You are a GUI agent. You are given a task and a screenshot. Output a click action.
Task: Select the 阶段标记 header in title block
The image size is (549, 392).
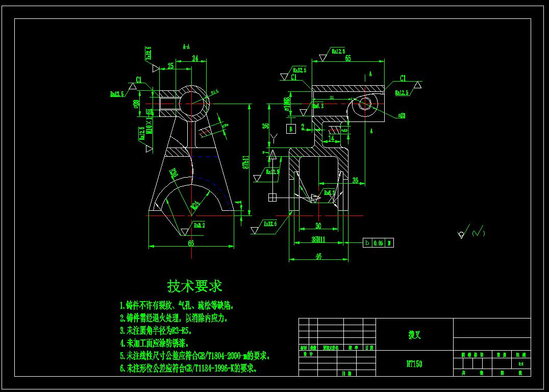pyautogui.click(x=471, y=355)
